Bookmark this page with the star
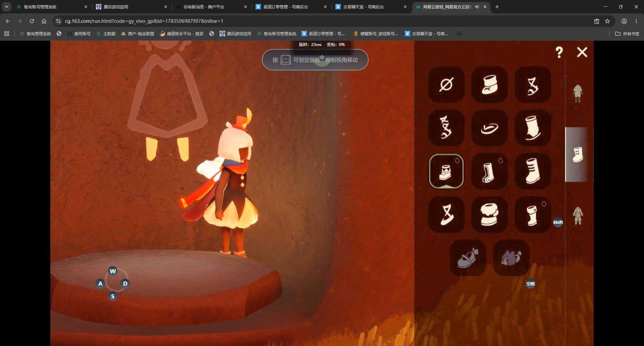 607,21
